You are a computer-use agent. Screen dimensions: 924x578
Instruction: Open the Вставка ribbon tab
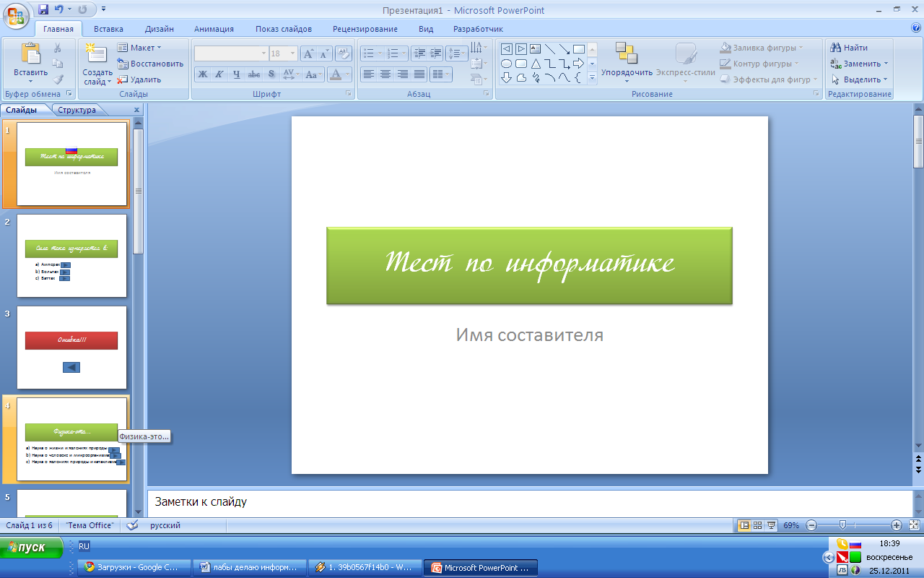click(108, 29)
